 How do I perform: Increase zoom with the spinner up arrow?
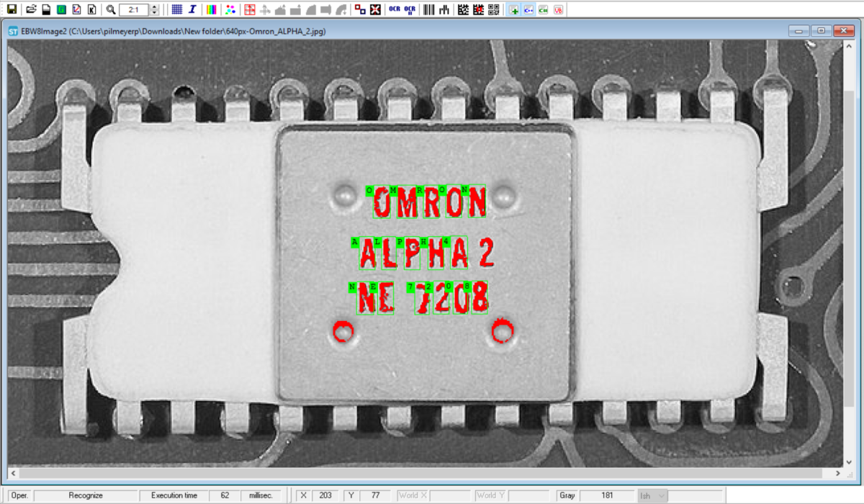tap(154, 7)
